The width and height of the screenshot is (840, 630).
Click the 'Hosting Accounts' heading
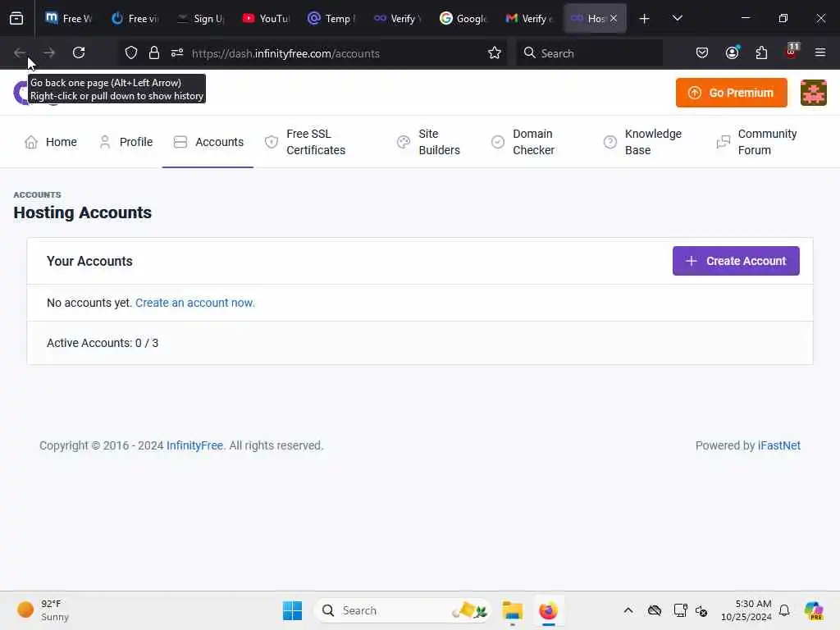pos(83,212)
